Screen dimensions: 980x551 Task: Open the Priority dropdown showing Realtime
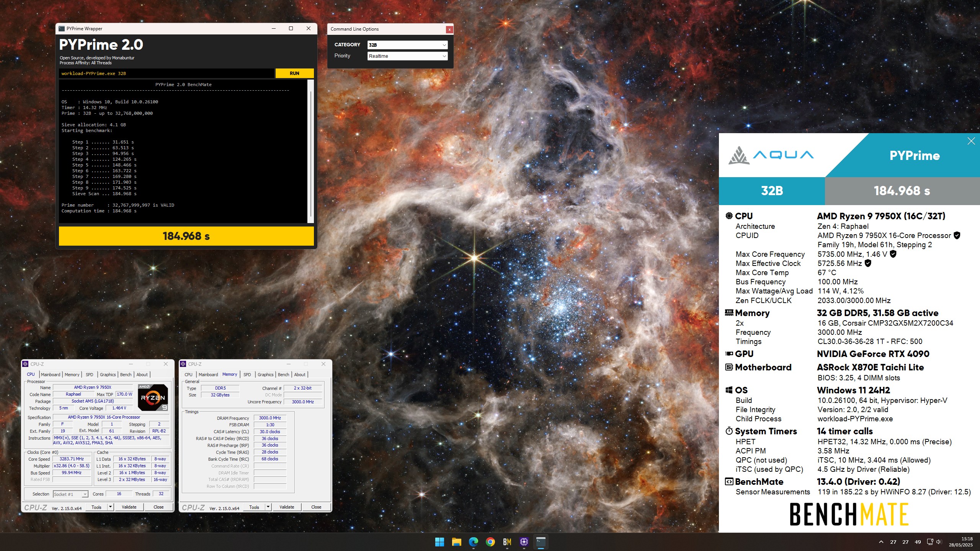[x=407, y=56]
